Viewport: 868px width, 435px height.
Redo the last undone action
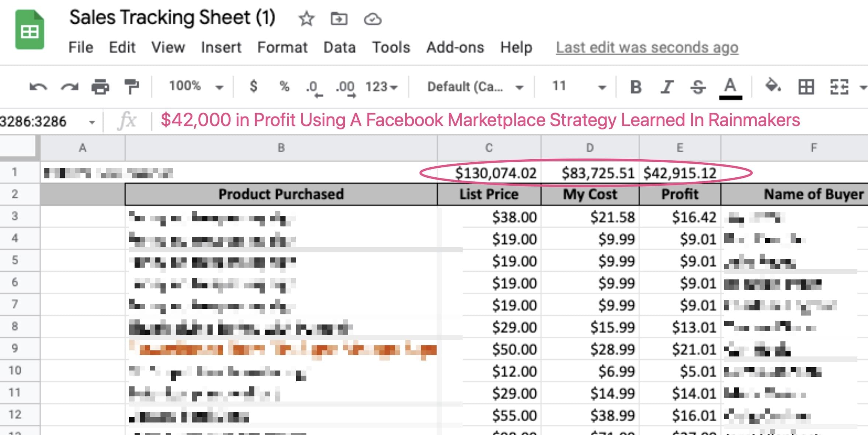tap(70, 87)
